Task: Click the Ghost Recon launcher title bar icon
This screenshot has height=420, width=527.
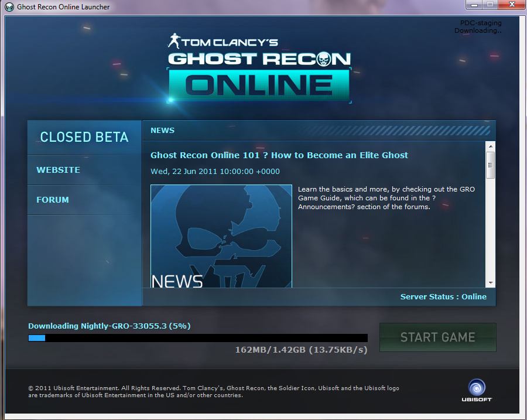Action: coord(9,6)
